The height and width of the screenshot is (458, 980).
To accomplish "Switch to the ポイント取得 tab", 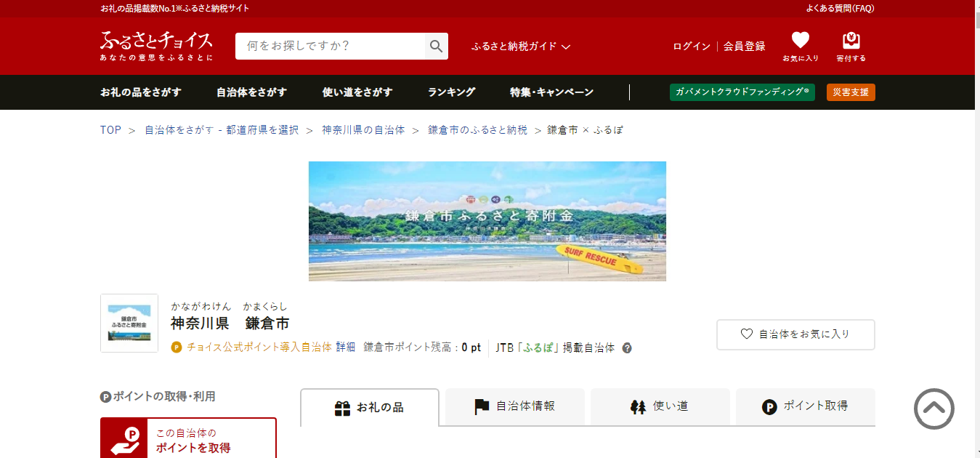I will [805, 406].
